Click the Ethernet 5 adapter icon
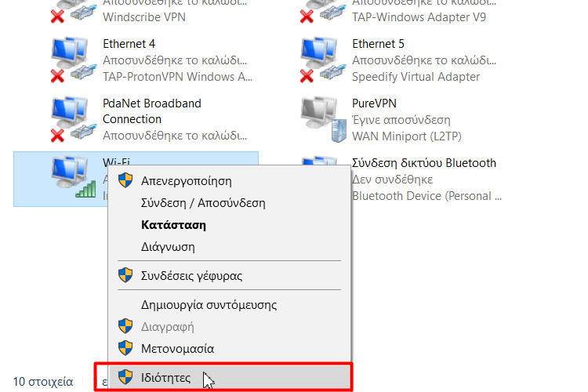Screen dimensions: 588x392 click(x=319, y=60)
